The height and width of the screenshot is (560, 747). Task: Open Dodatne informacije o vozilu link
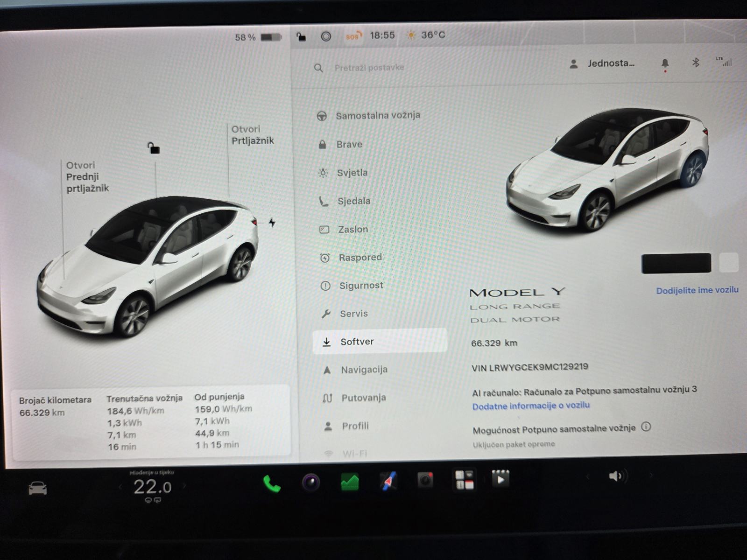[531, 406]
